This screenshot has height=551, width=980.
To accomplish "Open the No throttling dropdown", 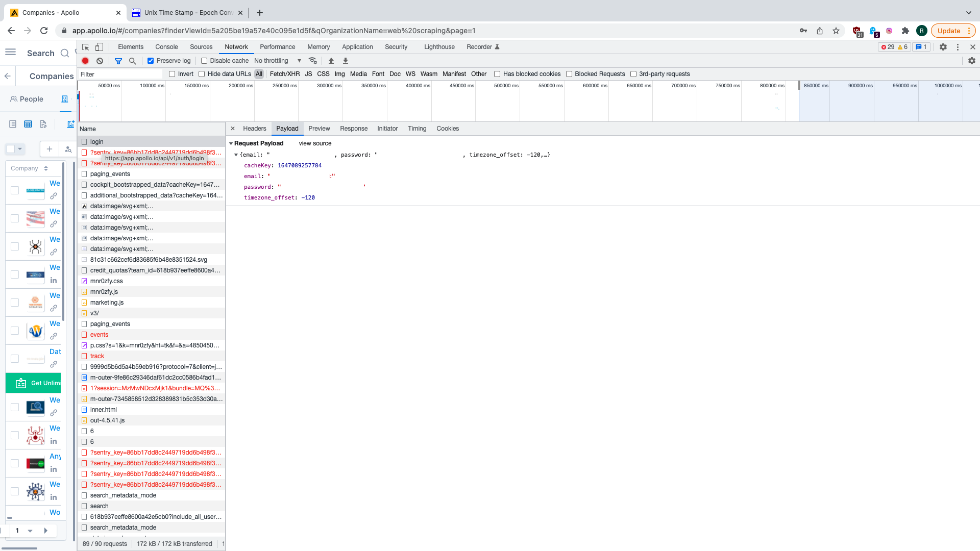I will [278, 61].
